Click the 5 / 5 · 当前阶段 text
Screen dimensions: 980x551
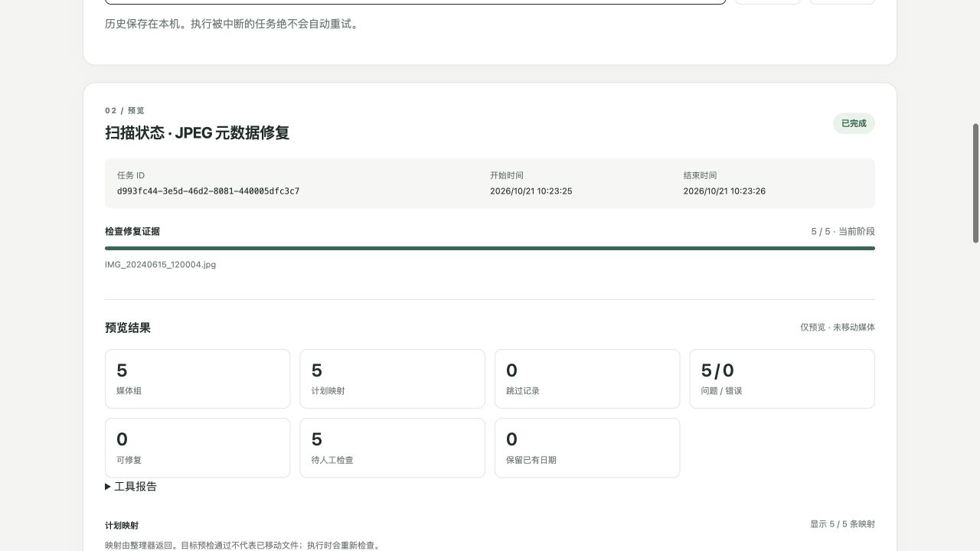click(843, 231)
